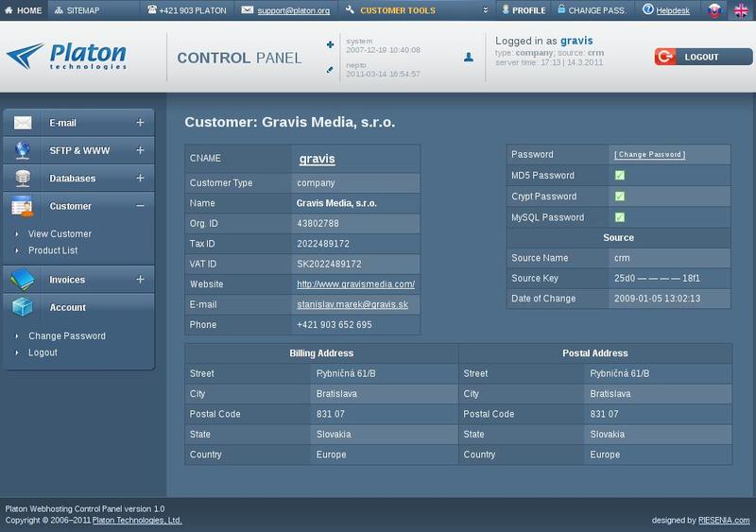
Task: Click the pencil edit icon in header
Action: [330, 70]
